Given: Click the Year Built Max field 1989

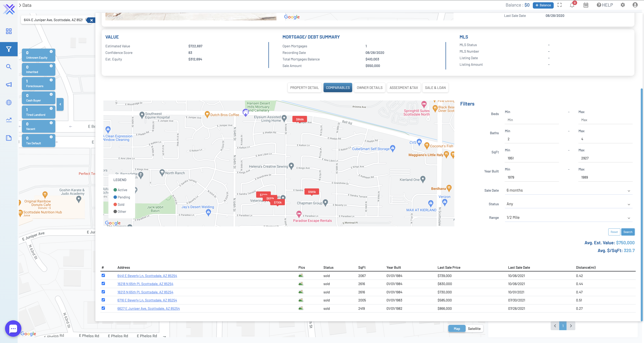Looking at the screenshot, I should 605,177.
